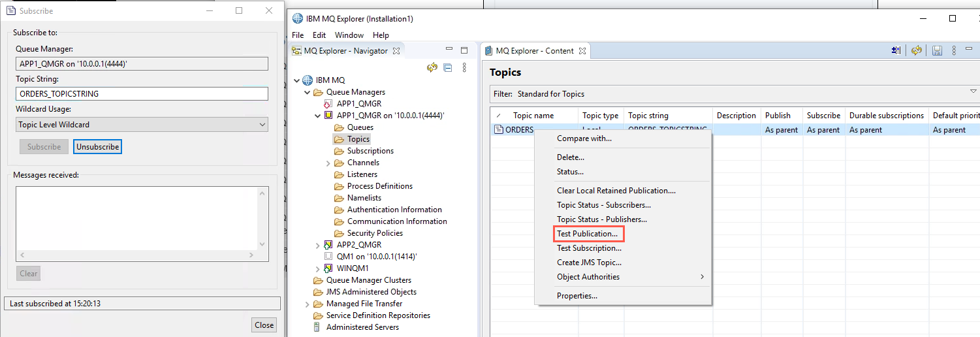
Task: Collapse the Queue Managers folder
Action: (x=308, y=92)
